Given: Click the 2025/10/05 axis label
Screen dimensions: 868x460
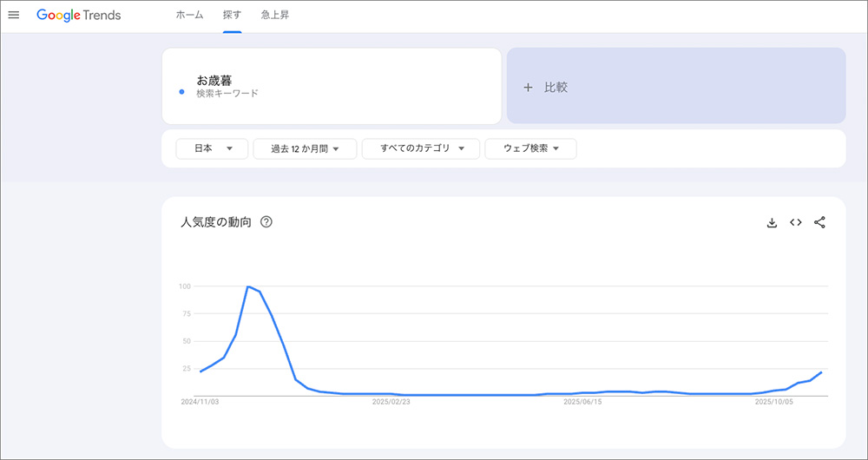Looking at the screenshot, I should coord(774,402).
